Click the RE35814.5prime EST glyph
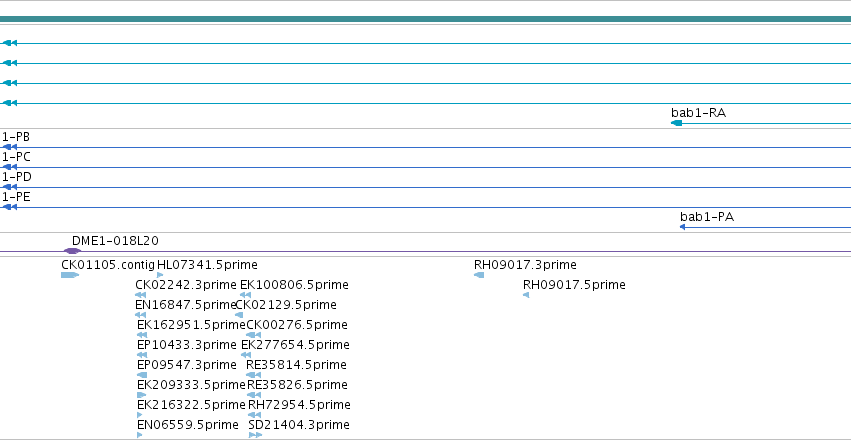This screenshot has width=851, height=440. 253,375
